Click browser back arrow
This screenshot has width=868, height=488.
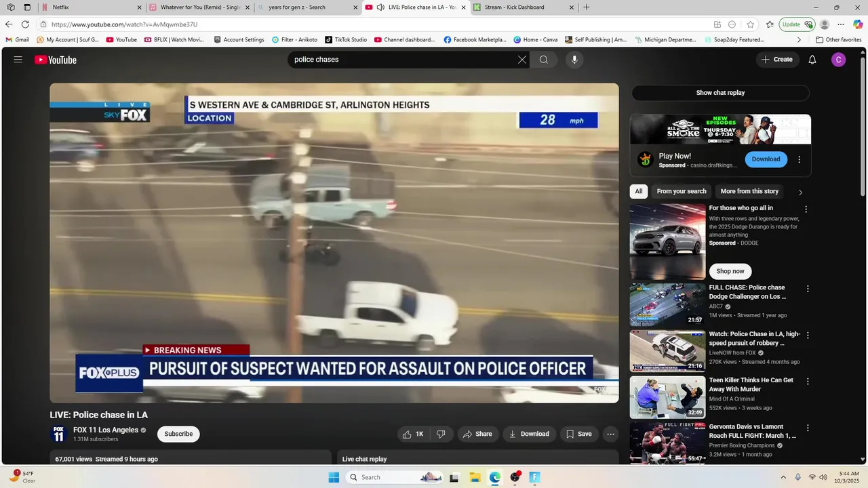9,24
